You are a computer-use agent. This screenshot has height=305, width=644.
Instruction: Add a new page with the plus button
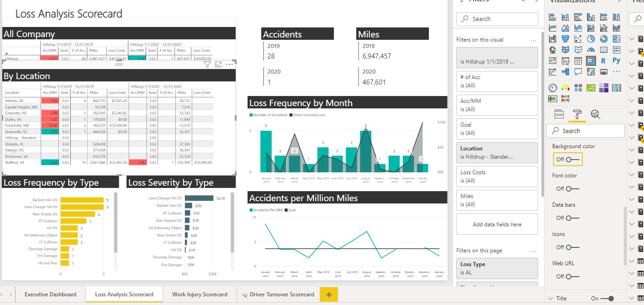329,295
